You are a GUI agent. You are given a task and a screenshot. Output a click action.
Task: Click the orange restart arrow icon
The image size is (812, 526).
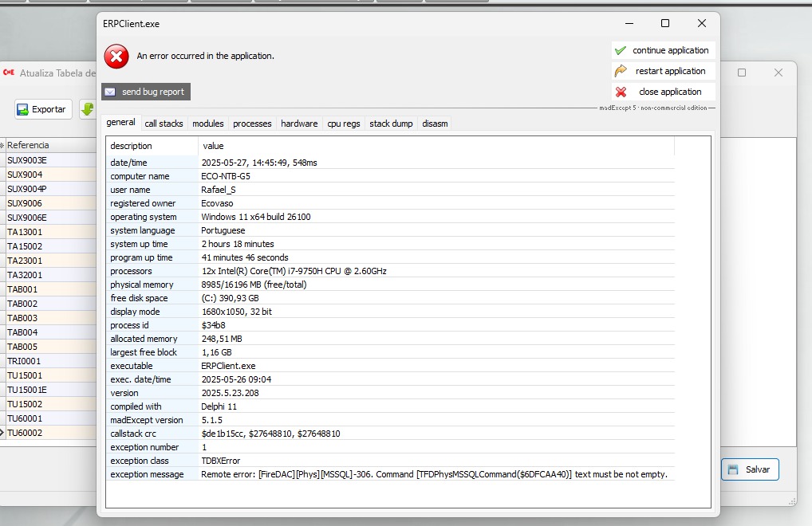621,71
